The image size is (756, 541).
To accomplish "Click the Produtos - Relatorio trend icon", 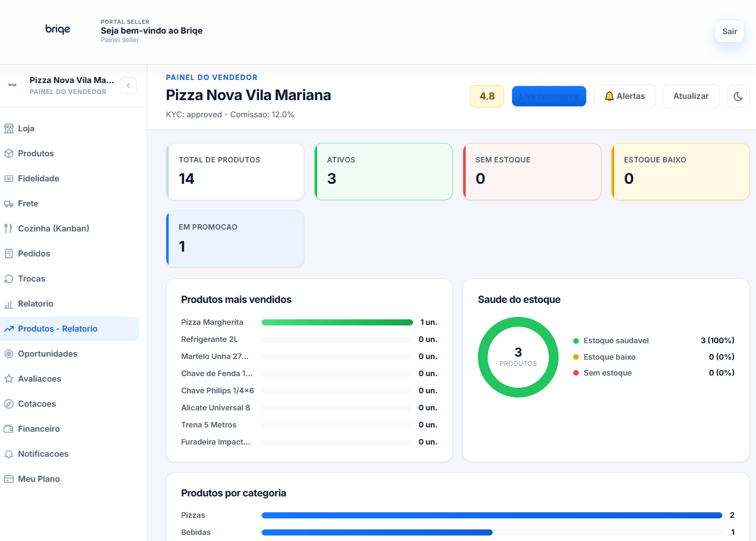I will pos(9,329).
